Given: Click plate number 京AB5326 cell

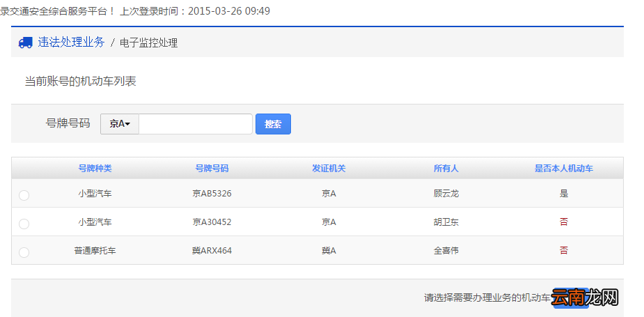Looking at the screenshot, I should (212, 193).
